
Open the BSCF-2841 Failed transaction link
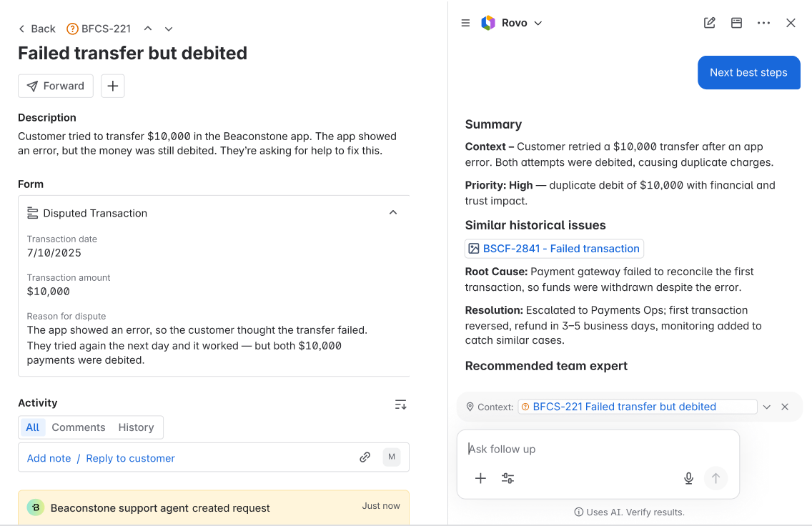554,249
